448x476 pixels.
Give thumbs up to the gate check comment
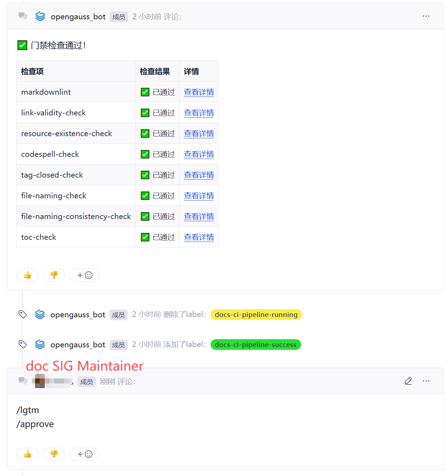point(28,275)
